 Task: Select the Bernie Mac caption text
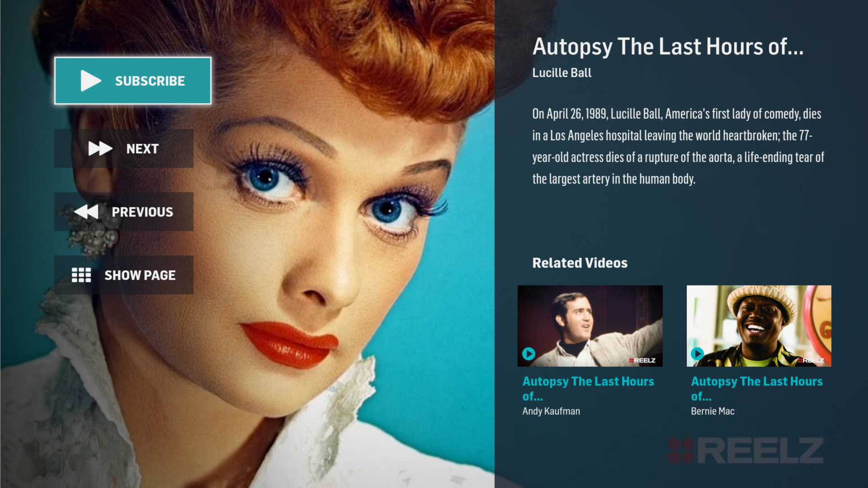tap(712, 411)
